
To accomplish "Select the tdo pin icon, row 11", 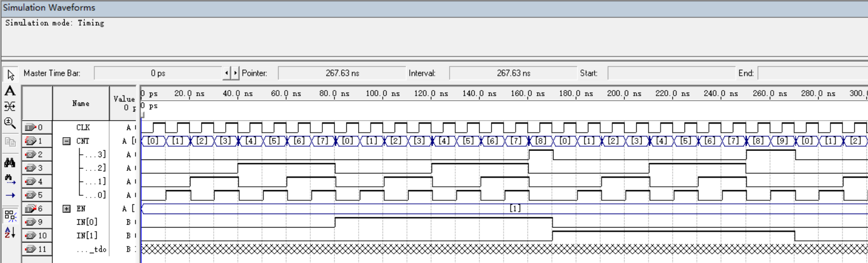I will (31, 249).
